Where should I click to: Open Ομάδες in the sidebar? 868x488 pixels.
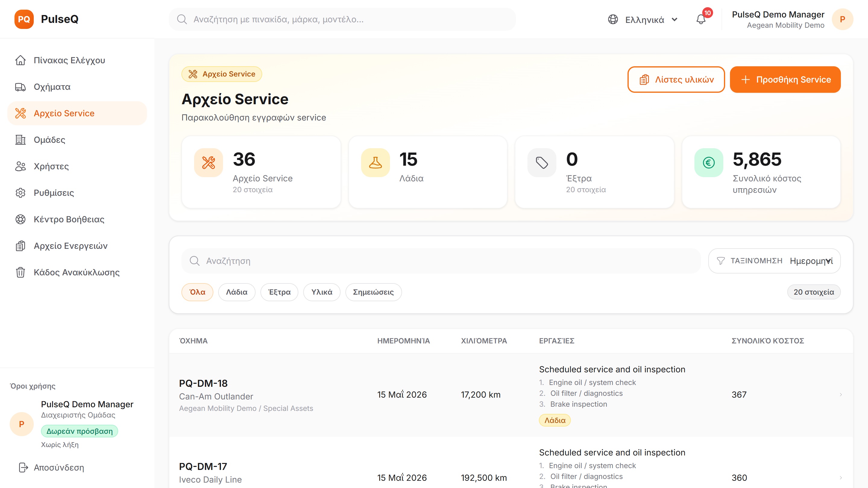click(x=77, y=140)
